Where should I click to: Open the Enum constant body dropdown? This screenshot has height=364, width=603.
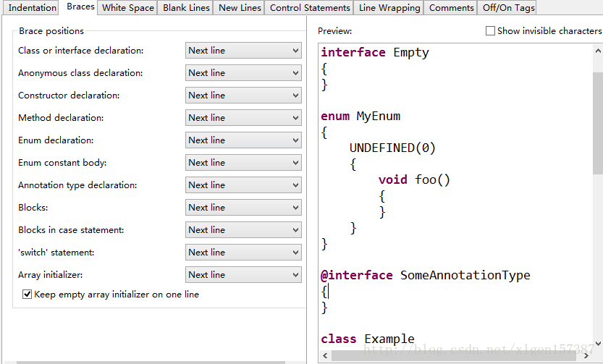pyautogui.click(x=243, y=163)
